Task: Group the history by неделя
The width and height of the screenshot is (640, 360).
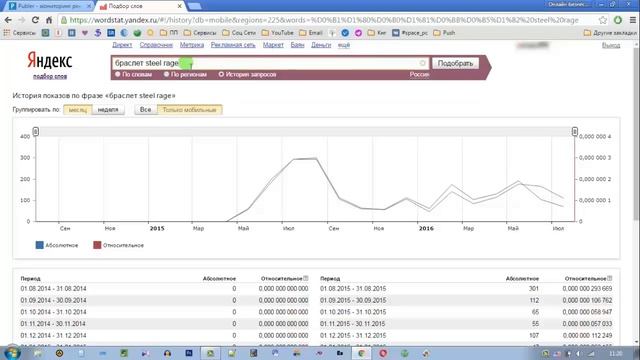Action: [x=108, y=110]
